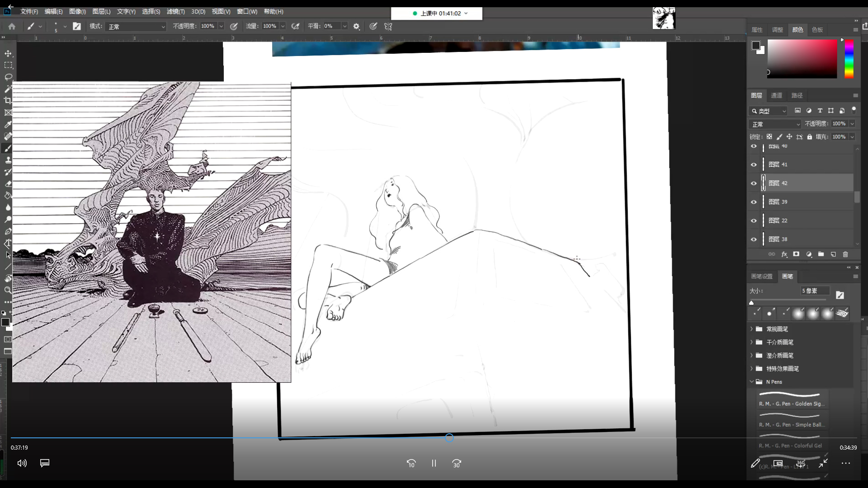The width and height of the screenshot is (868, 488).
Task: Create new adjustment layer
Action: 809,254
